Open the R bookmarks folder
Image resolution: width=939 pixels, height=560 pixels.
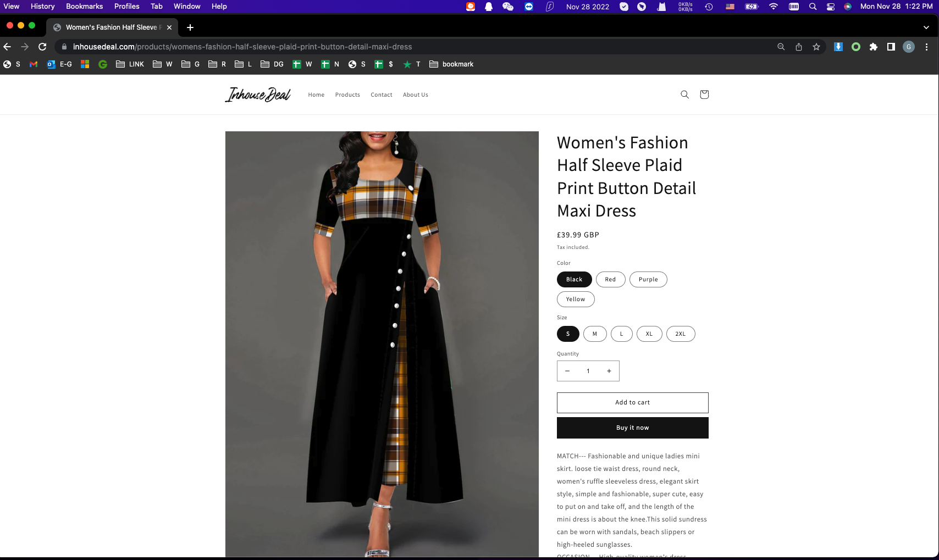point(217,64)
